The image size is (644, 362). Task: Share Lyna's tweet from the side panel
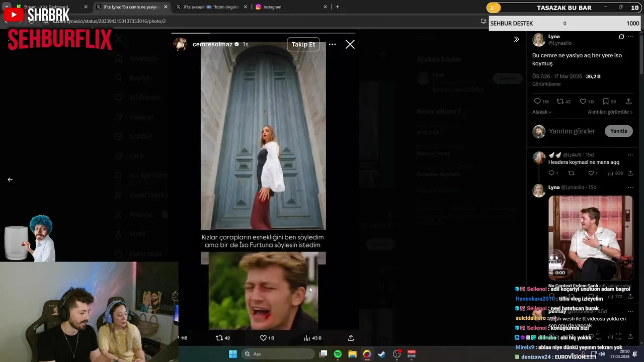(628, 102)
